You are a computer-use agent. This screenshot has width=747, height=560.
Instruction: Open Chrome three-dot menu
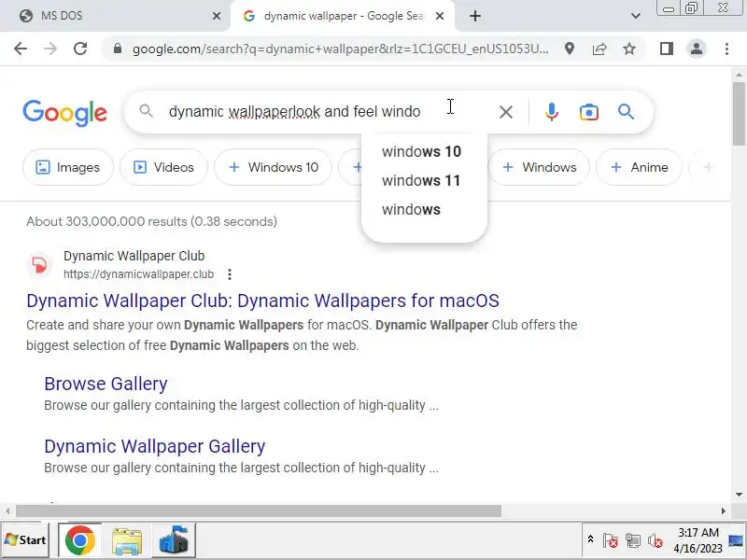[726, 49]
